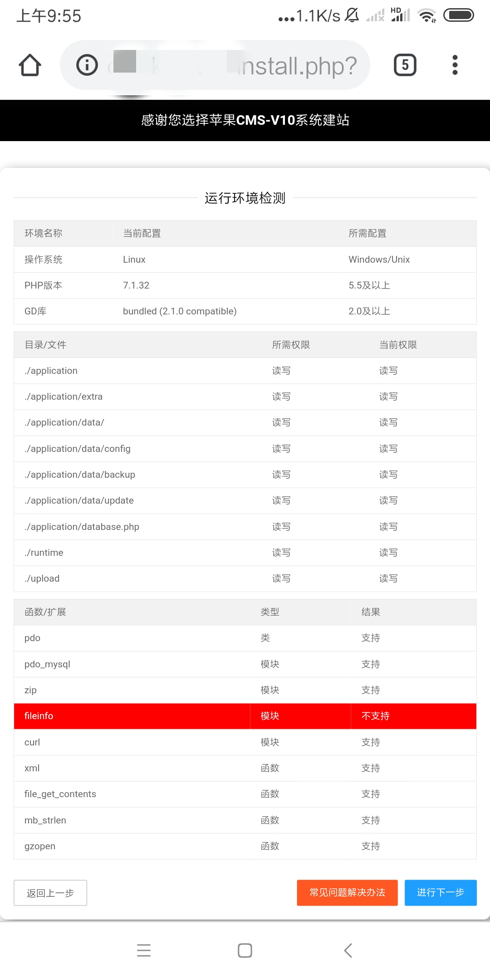Open 常见问题解决办法 help button
The width and height of the screenshot is (490, 980).
click(x=348, y=893)
